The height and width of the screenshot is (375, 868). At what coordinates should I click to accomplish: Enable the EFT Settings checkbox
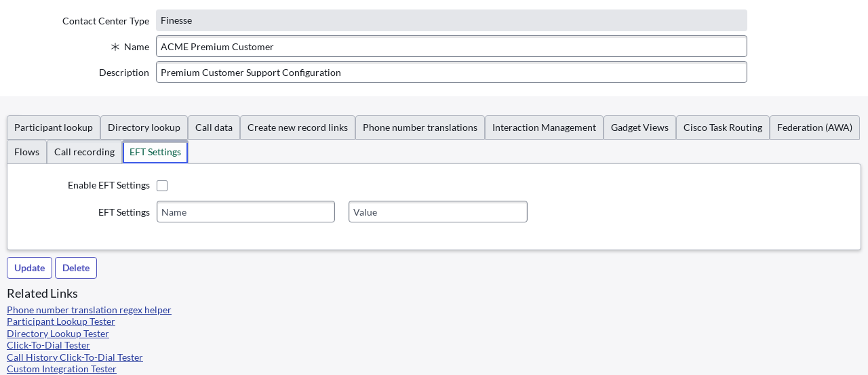[x=162, y=186]
